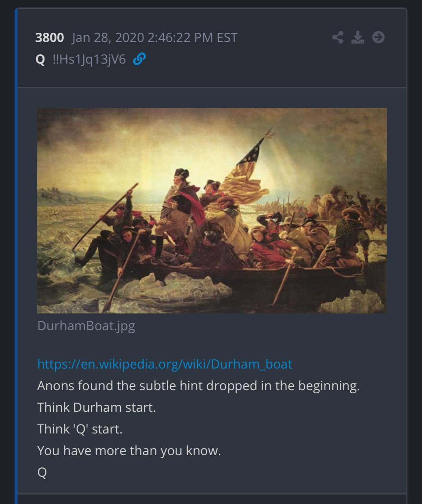Click the bold Q author name
Image resolution: width=422 pixels, height=504 pixels.
[x=40, y=60]
